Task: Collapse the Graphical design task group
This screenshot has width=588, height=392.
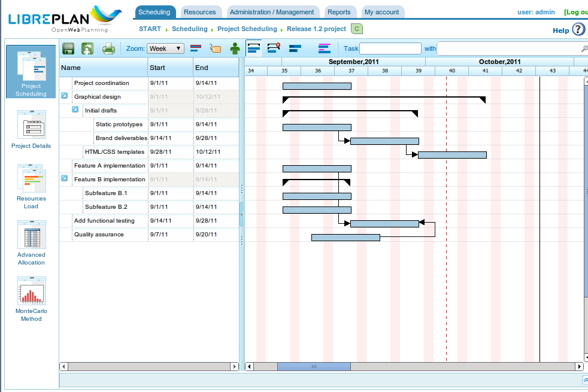Action: coord(65,96)
